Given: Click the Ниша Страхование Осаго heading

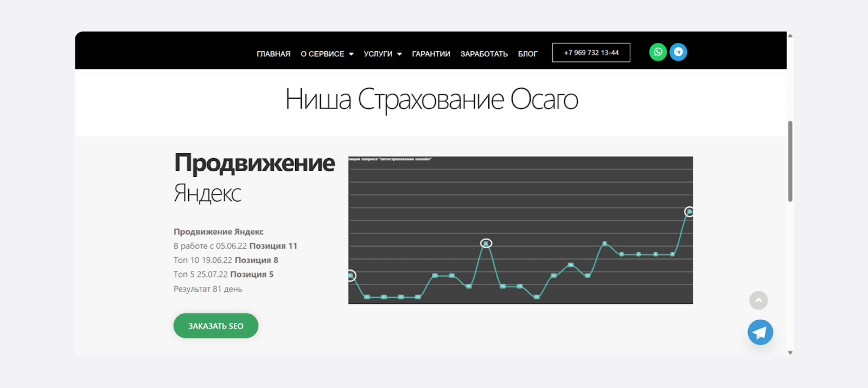Looking at the screenshot, I should pyautogui.click(x=431, y=100).
